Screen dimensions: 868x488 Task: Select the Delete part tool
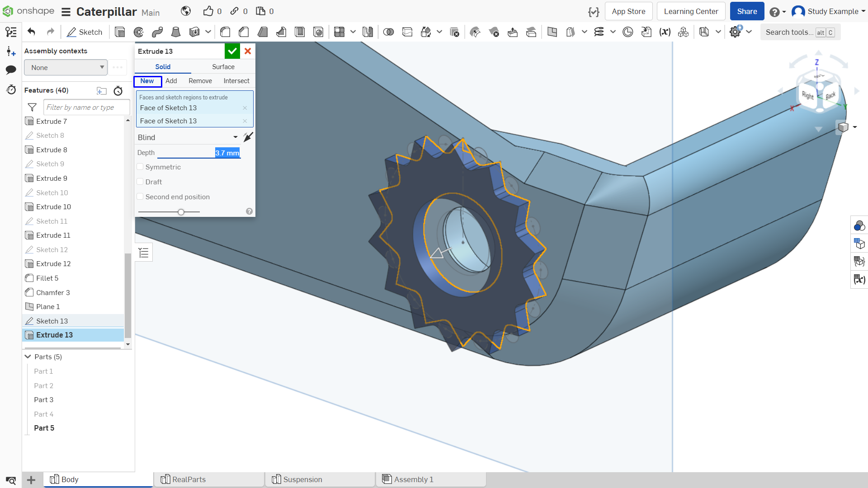tap(454, 32)
